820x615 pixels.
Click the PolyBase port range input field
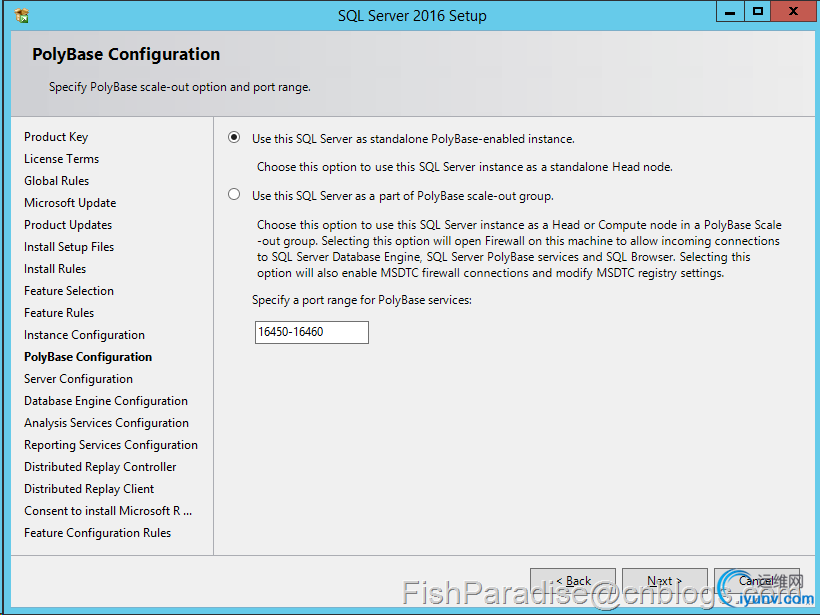click(x=312, y=332)
